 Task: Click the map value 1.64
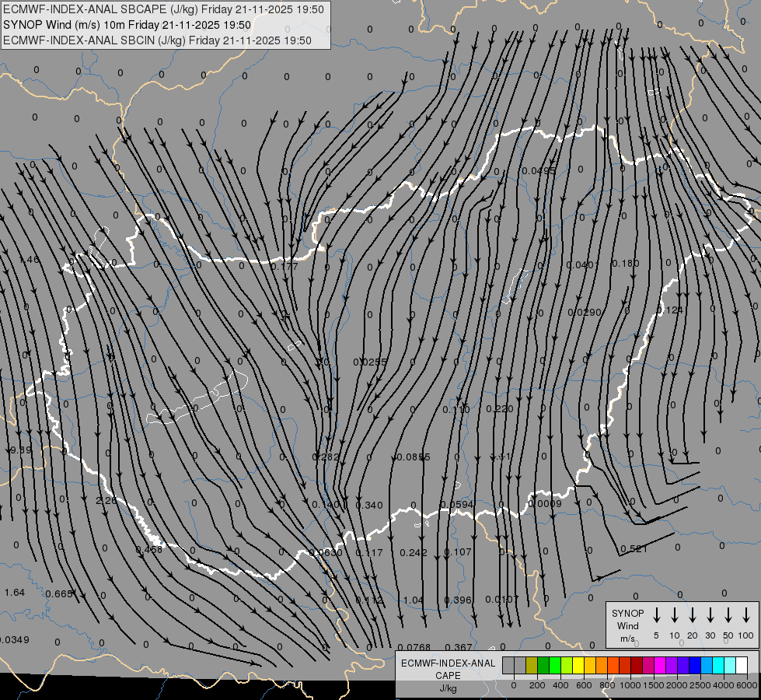(15, 592)
